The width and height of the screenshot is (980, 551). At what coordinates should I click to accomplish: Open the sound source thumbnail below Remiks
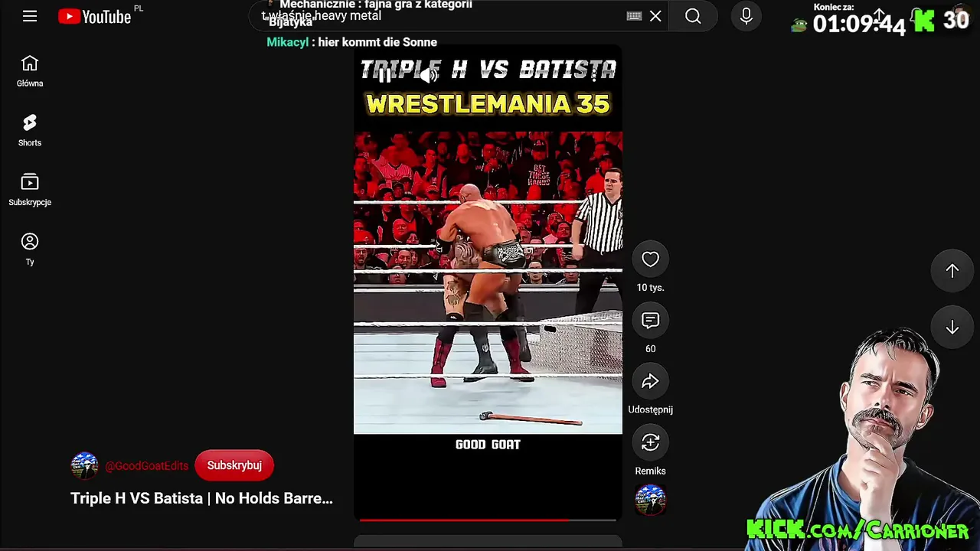[x=650, y=500]
